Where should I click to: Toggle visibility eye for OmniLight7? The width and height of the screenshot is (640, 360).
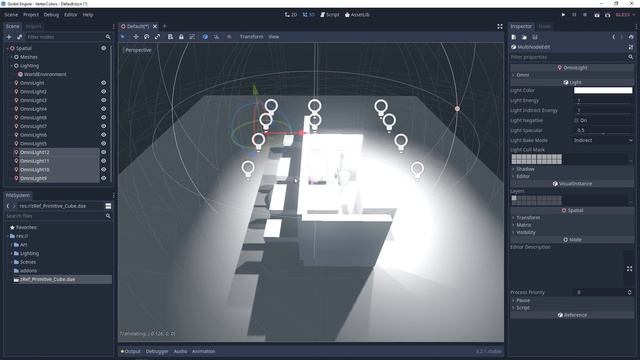(104, 126)
